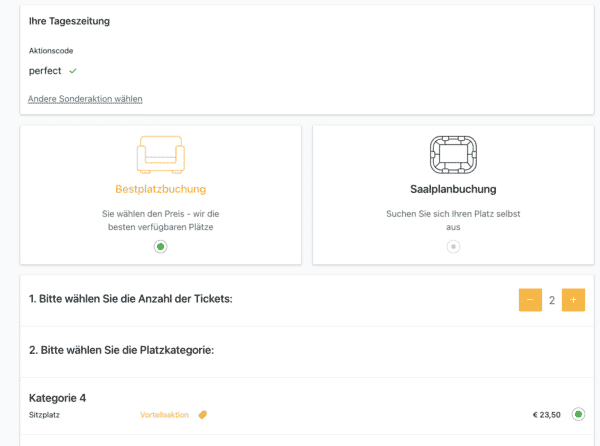Click the Kategorie 4 title
Viewport: 600px width, 446px height.
pyautogui.click(x=57, y=398)
